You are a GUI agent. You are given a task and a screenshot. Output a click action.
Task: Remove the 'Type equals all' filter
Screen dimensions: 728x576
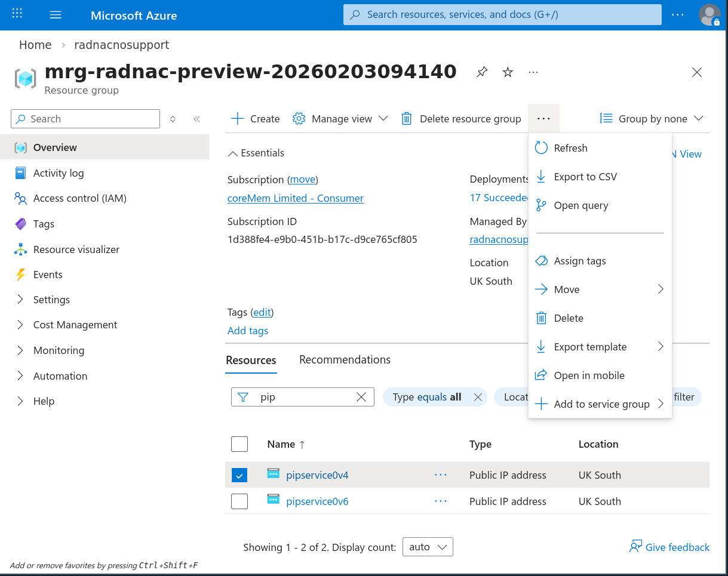478,397
